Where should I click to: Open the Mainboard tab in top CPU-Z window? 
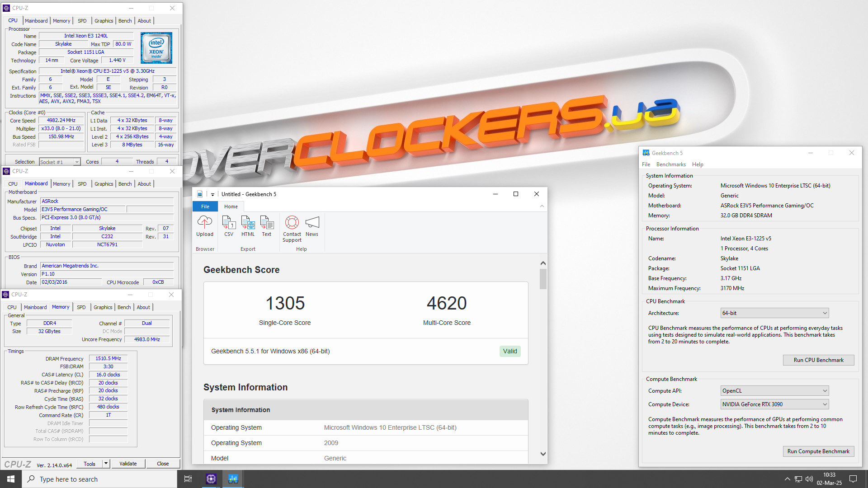tap(36, 21)
